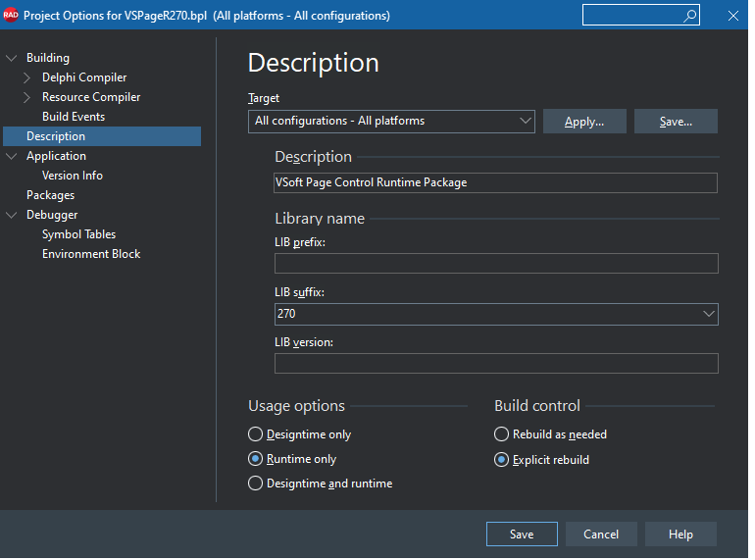Select the Description tree item
This screenshot has height=560, width=755.
pyautogui.click(x=103, y=137)
